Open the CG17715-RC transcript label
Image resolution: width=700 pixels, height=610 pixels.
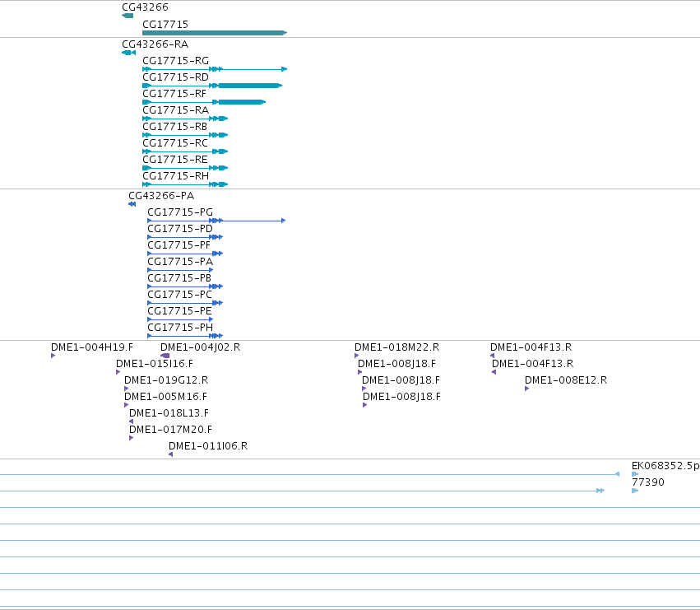(175, 143)
